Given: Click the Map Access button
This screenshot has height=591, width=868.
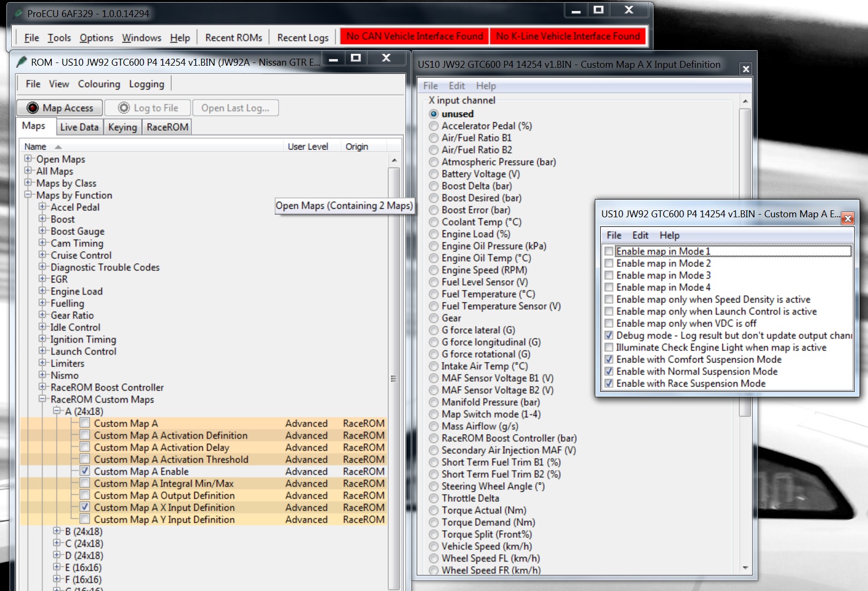Looking at the screenshot, I should tap(59, 108).
